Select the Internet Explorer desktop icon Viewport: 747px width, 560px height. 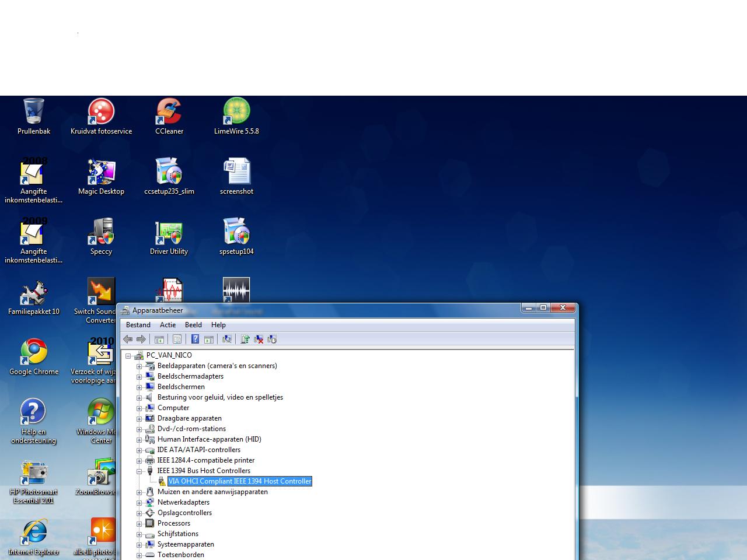pyautogui.click(x=34, y=537)
